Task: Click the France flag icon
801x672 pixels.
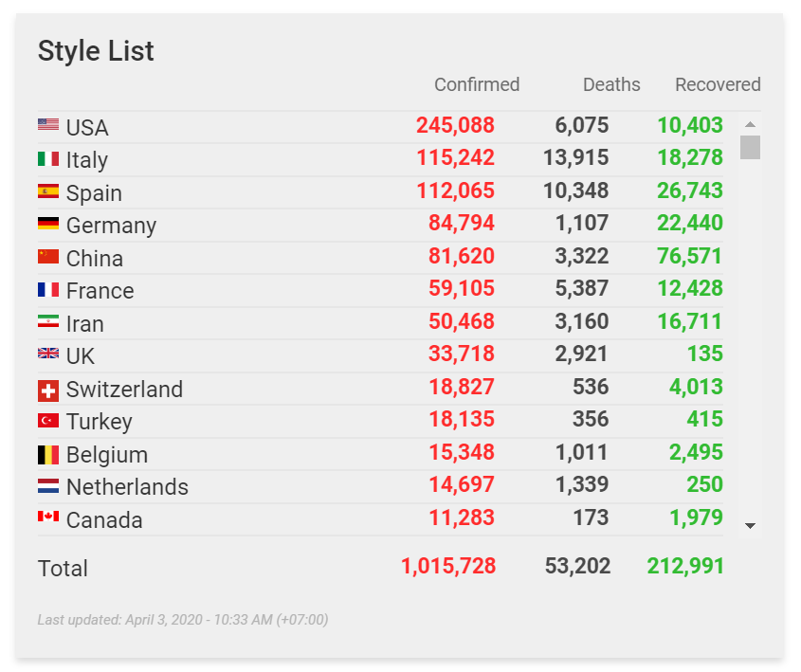Action: 48,290
